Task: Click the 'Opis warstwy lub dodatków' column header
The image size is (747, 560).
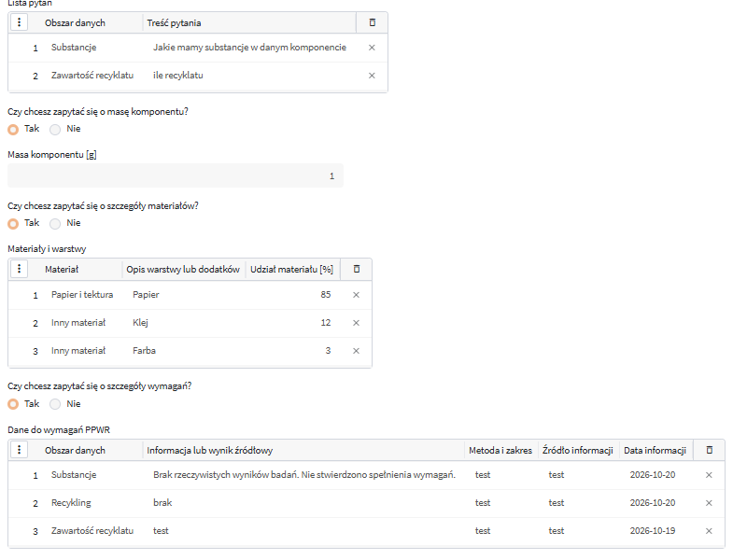Action: point(183,270)
